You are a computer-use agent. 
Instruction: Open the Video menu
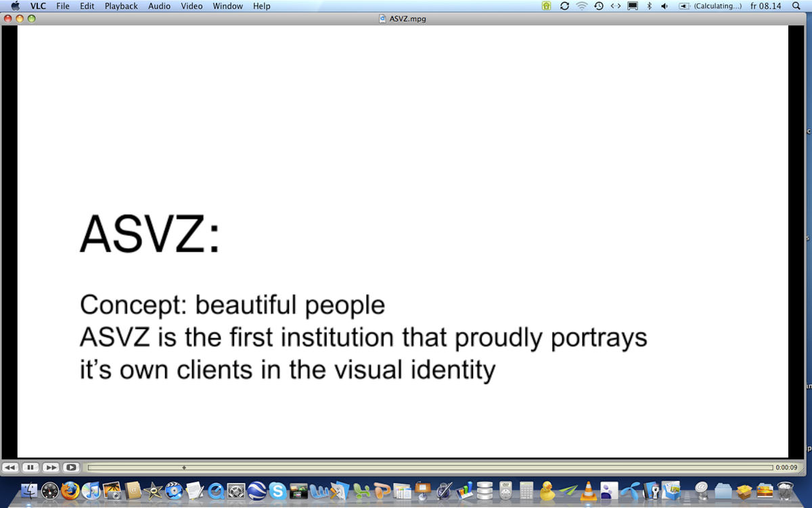click(x=191, y=6)
